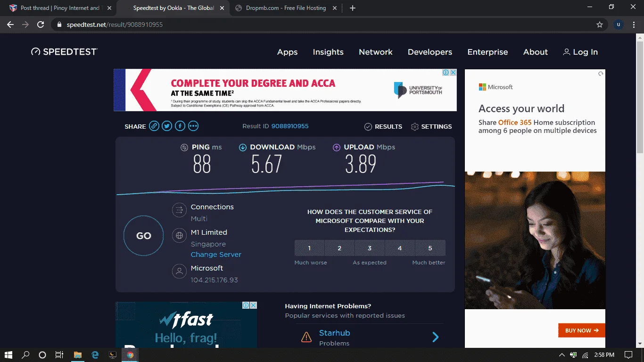Click the Starhub warning triangle icon
The height and width of the screenshot is (362, 644).
click(x=306, y=337)
